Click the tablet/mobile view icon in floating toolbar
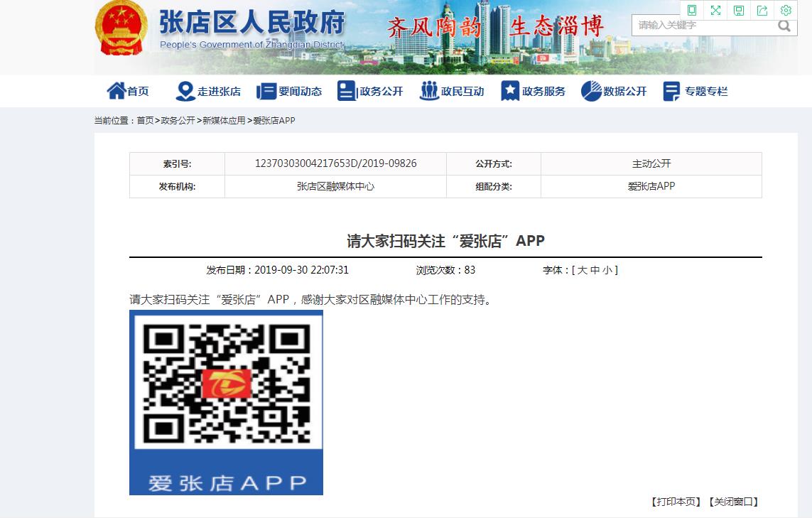812x518 pixels. tap(692, 10)
